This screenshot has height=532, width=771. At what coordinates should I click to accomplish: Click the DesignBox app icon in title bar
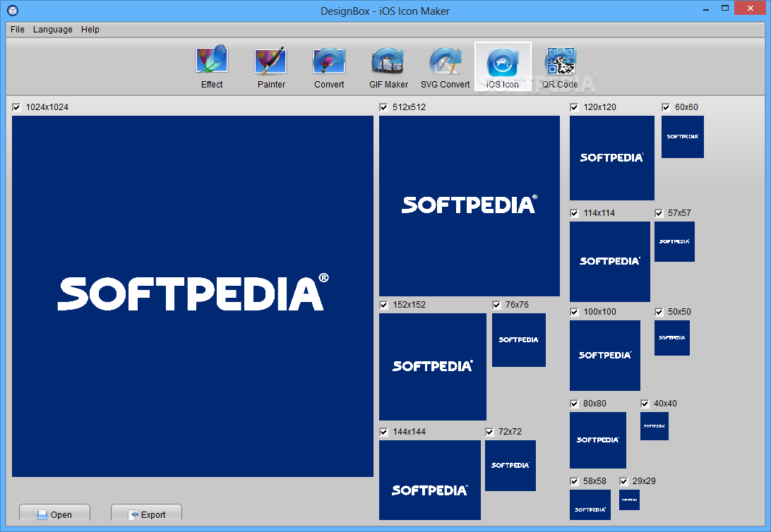[x=13, y=11]
